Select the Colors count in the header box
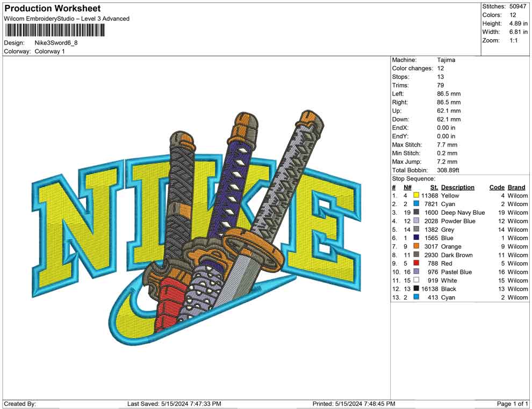532x409 pixels. 513,15
